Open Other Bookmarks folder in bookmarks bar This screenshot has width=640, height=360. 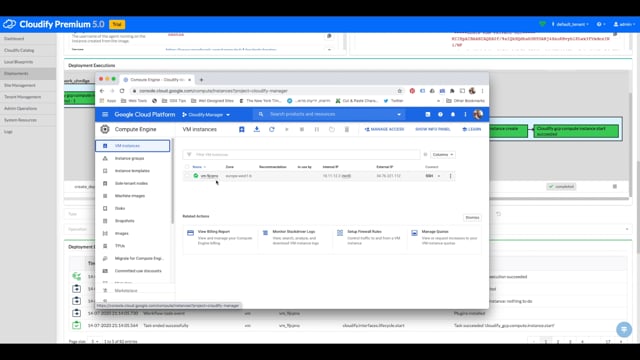(x=465, y=101)
